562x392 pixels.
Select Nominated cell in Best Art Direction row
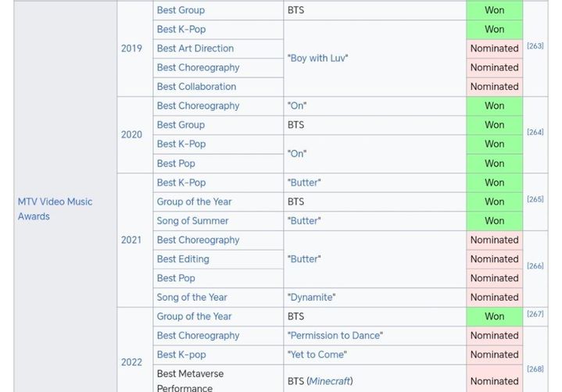[495, 48]
